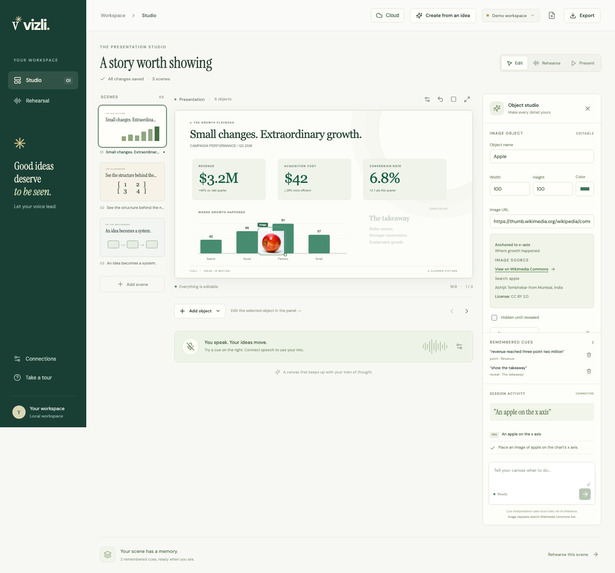This screenshot has height=573, width=615.
Task: Switch to Rehearse mode tab
Action: 547,63
